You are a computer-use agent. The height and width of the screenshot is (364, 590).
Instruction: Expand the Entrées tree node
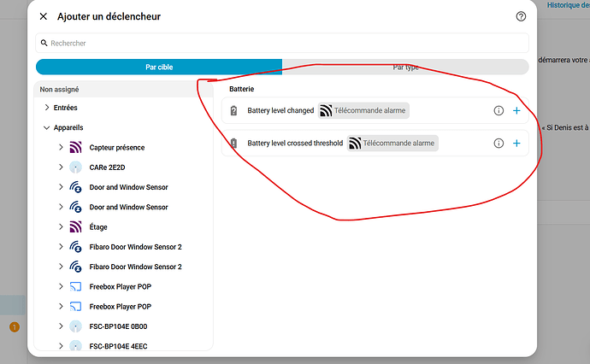(x=47, y=108)
